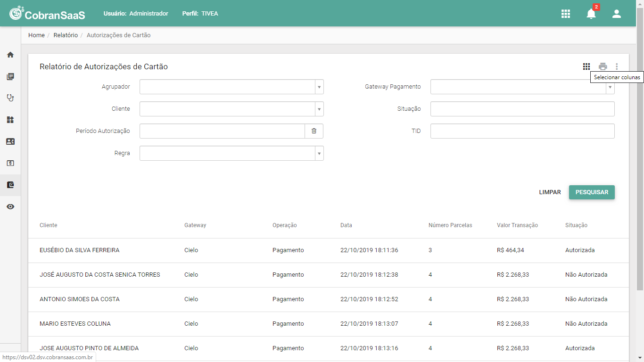Go to Home in the breadcrumb
This screenshot has width=644, height=362.
(x=36, y=35)
